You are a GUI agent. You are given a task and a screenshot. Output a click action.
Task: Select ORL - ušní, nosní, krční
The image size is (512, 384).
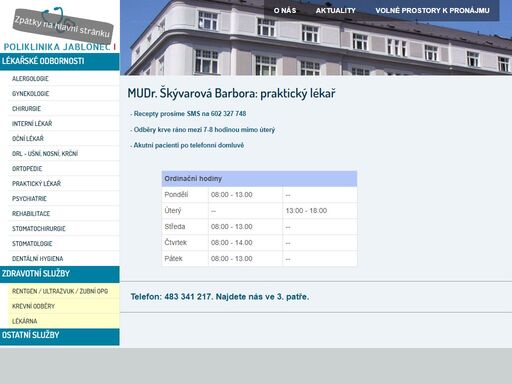click(x=45, y=154)
